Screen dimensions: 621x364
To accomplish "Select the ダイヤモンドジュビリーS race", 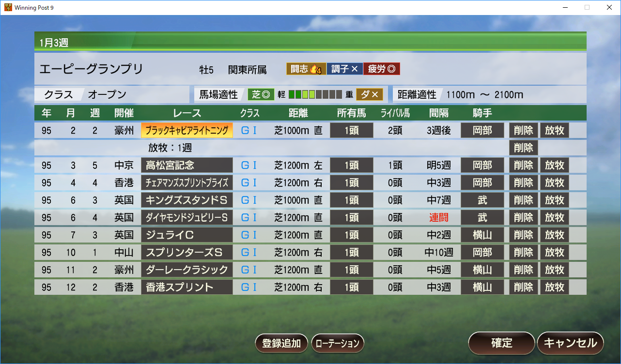I will pos(187,218).
